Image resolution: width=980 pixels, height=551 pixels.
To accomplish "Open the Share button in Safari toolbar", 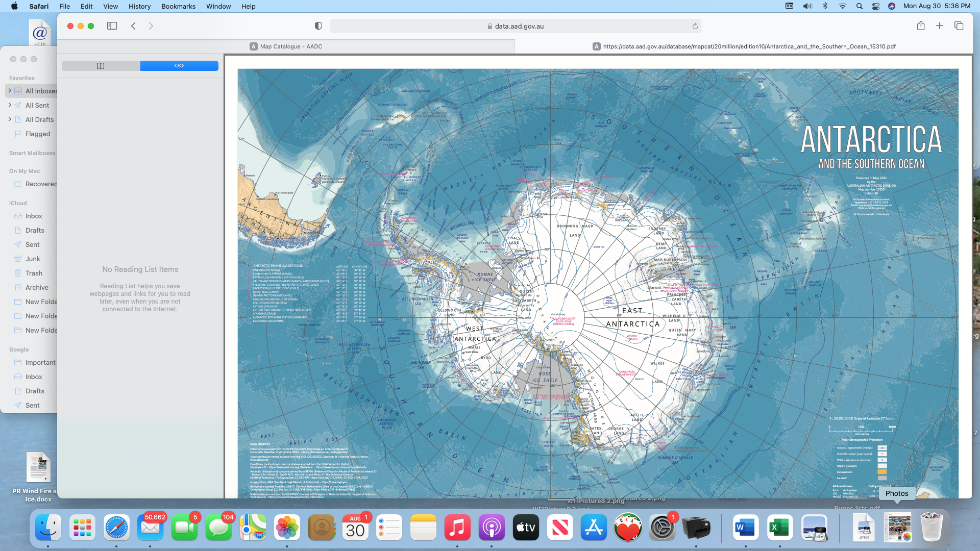I will (x=921, y=26).
